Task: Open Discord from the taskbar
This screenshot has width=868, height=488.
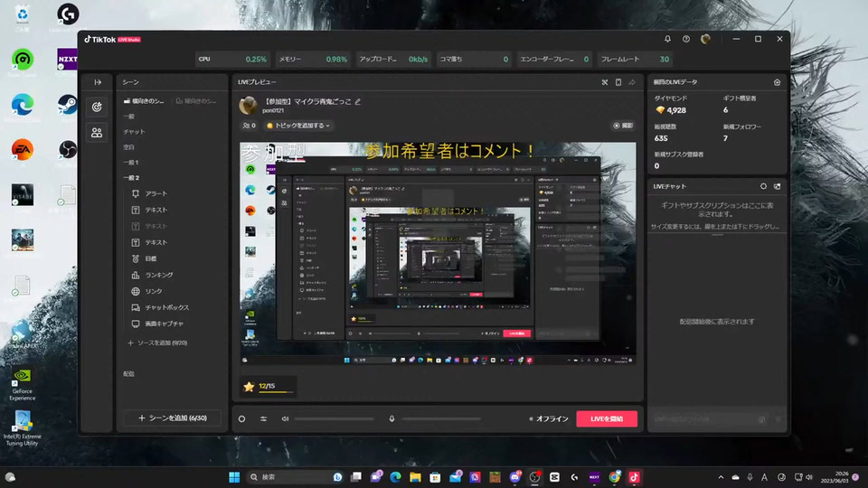Action: tap(514, 477)
